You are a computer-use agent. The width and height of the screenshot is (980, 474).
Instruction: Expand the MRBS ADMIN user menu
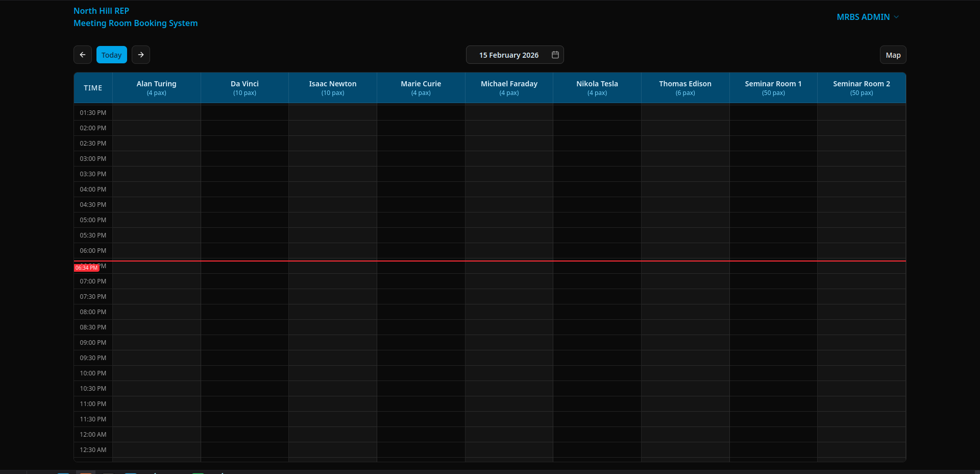(867, 17)
